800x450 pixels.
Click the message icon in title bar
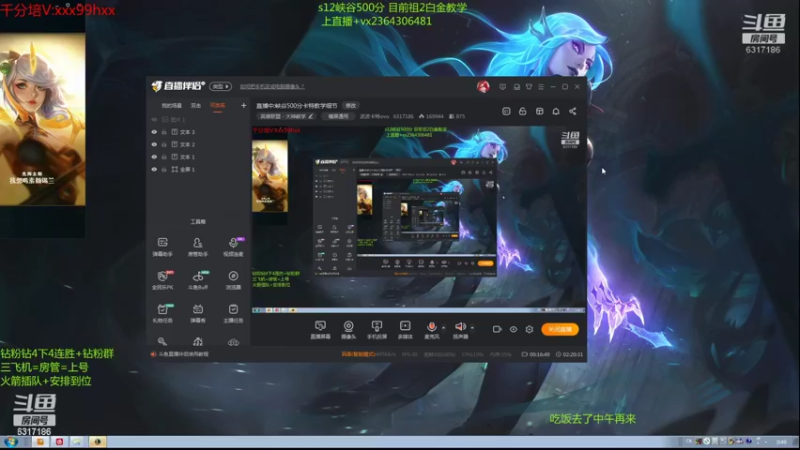coord(503,87)
